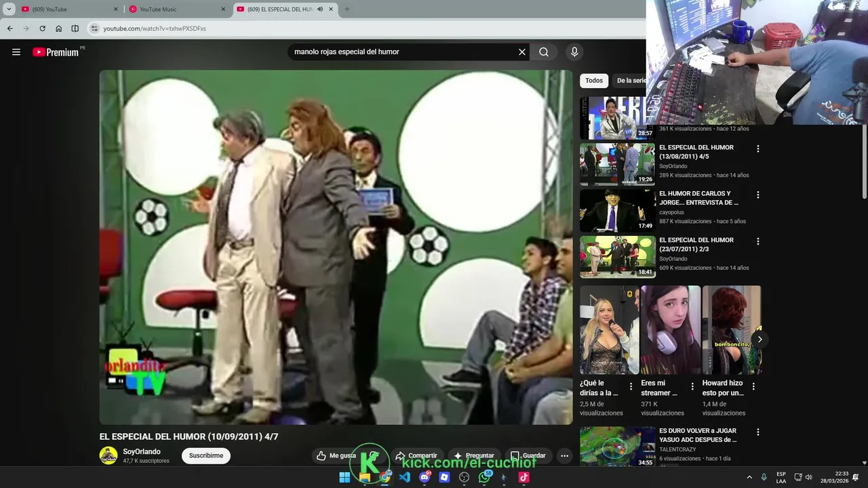
Task: Expand the system tray hidden icons
Action: (x=749, y=477)
